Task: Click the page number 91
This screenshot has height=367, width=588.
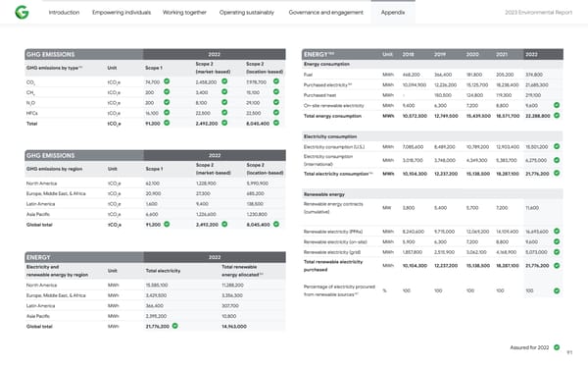Action: (x=569, y=352)
